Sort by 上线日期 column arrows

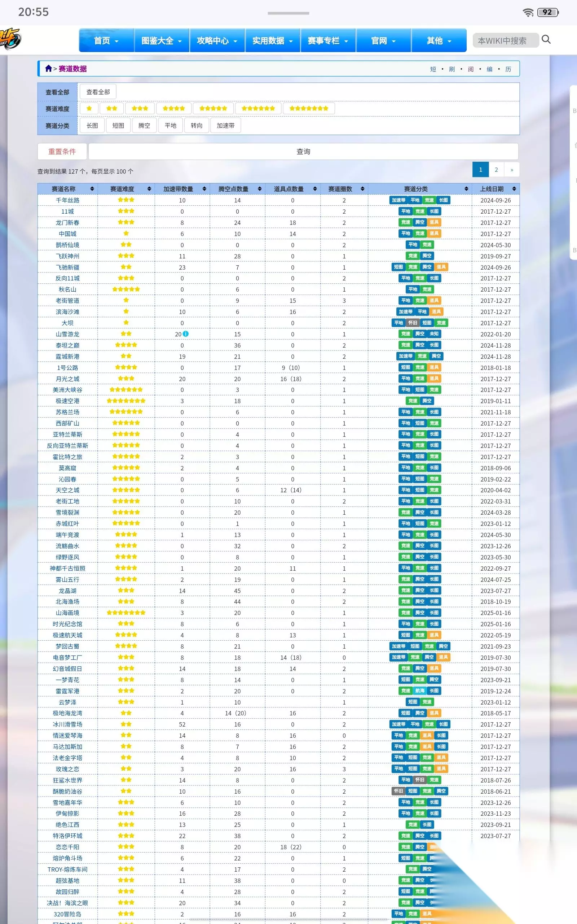514,189
